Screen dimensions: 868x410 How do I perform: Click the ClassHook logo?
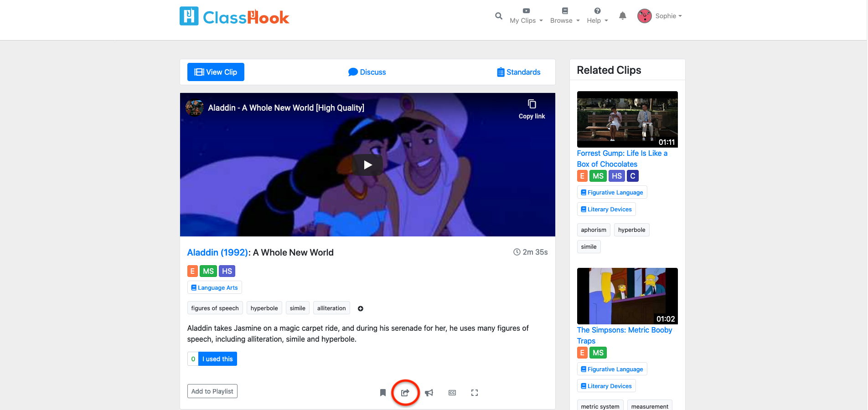(234, 16)
